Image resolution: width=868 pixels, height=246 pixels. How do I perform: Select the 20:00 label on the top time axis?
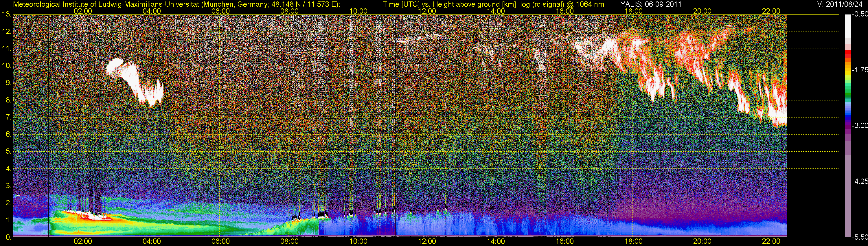coord(702,11)
